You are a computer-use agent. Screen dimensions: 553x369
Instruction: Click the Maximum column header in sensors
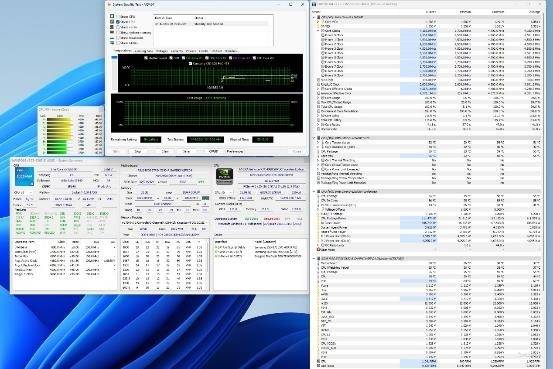point(498,12)
